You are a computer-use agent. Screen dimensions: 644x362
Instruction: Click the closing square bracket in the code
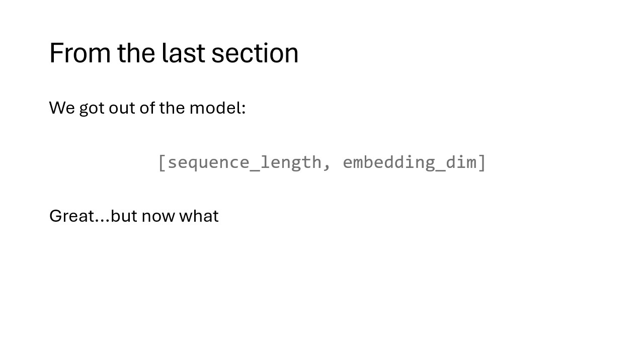click(x=482, y=162)
